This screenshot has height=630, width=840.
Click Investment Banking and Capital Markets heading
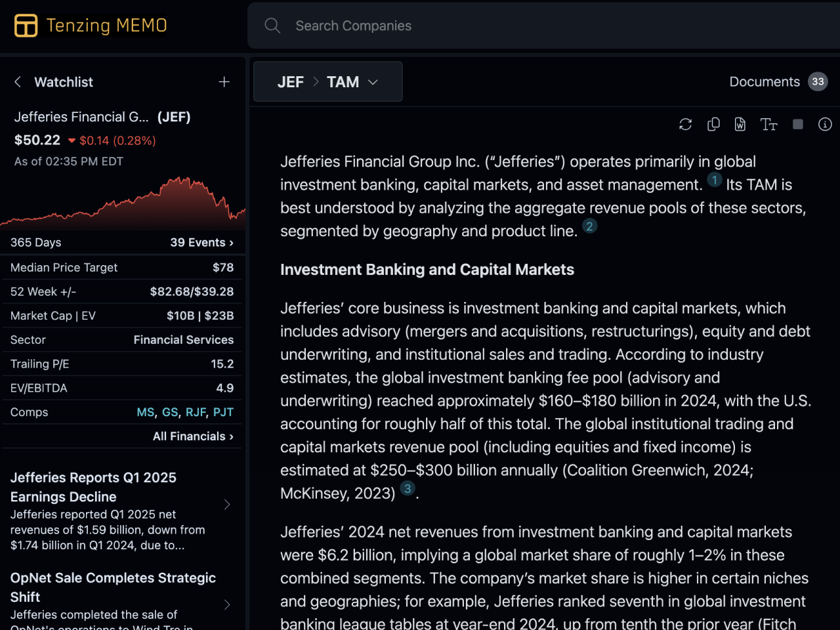[x=427, y=270]
